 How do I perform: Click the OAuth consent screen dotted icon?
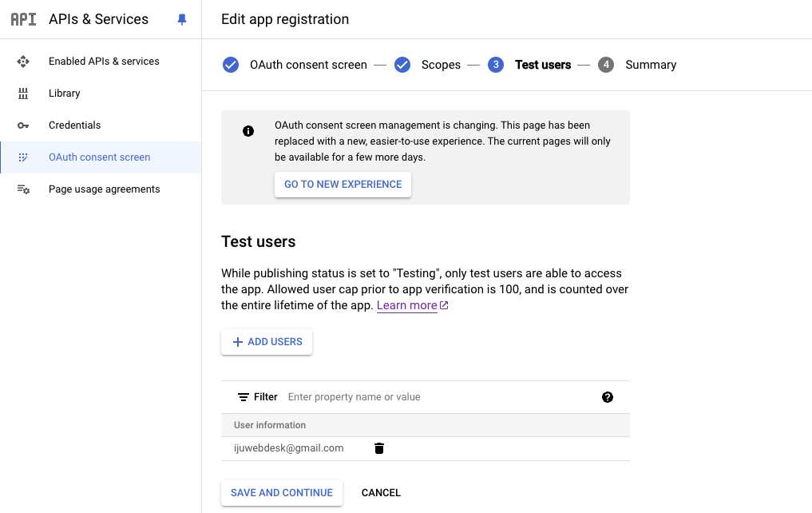[23, 157]
